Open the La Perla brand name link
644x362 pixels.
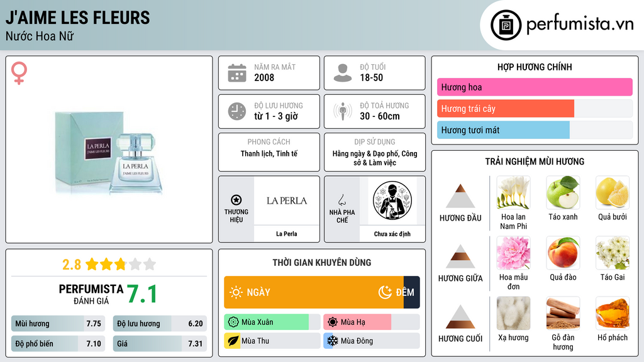[287, 234]
